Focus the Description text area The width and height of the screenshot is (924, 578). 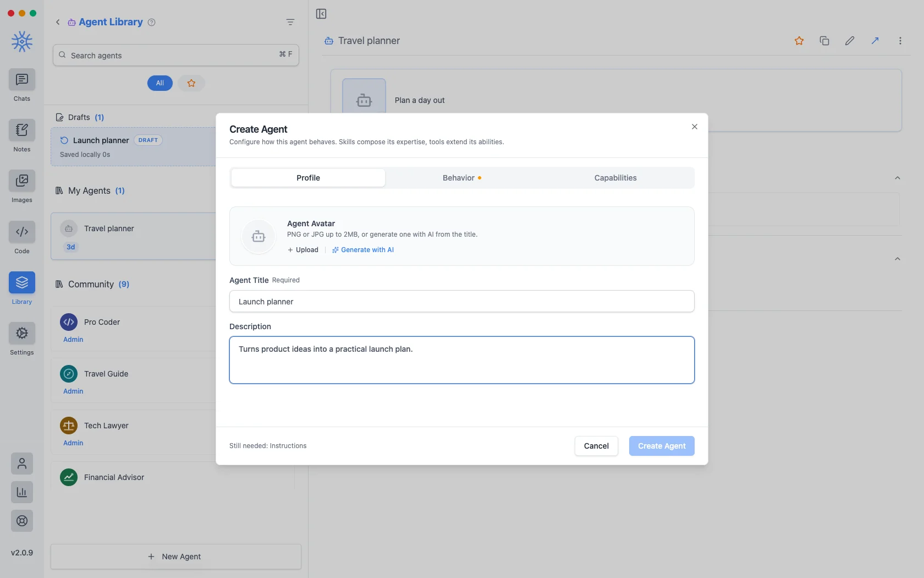click(x=462, y=360)
